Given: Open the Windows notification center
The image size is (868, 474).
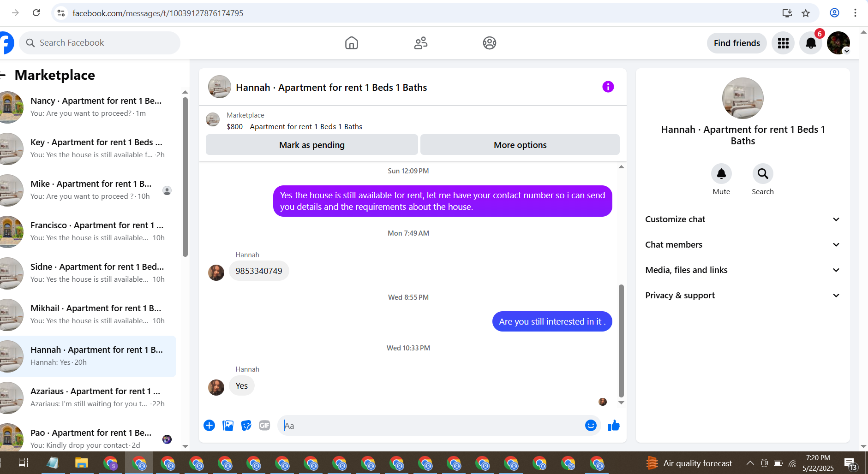Looking at the screenshot, I should pos(850,463).
